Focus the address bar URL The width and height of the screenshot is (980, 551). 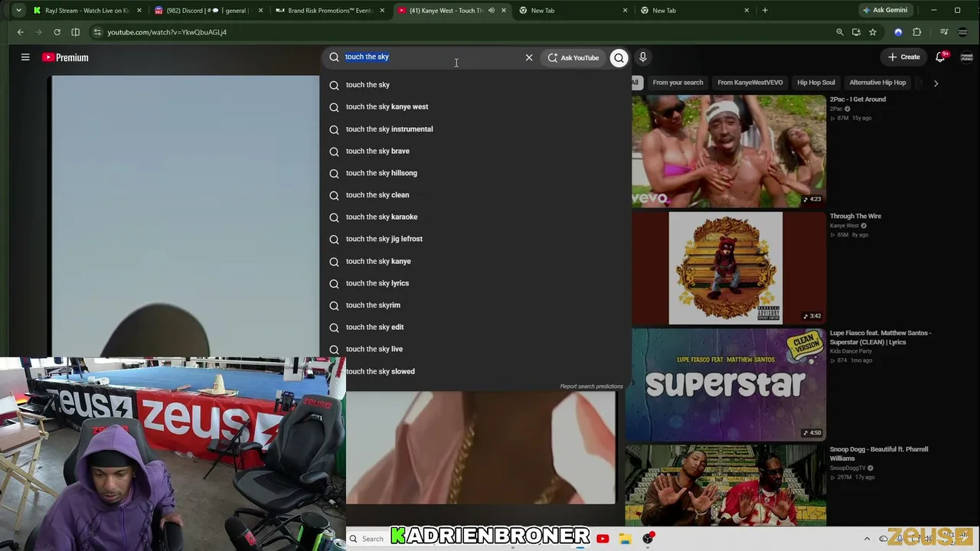tap(167, 32)
